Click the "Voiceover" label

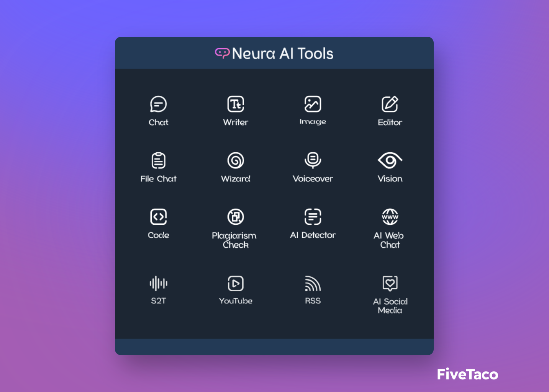313,179
